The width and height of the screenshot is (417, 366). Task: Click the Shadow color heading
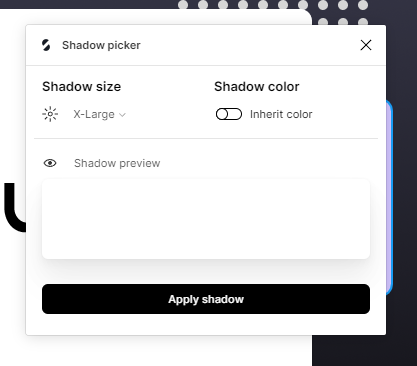point(257,87)
